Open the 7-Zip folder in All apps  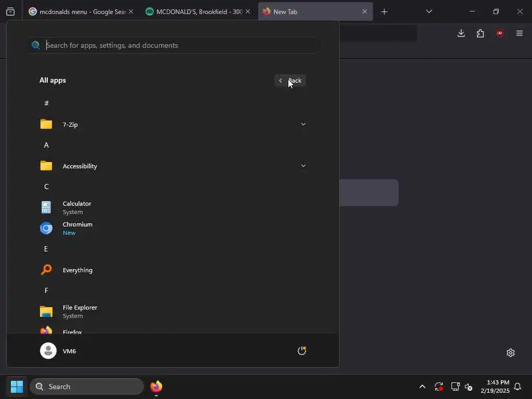(173, 125)
